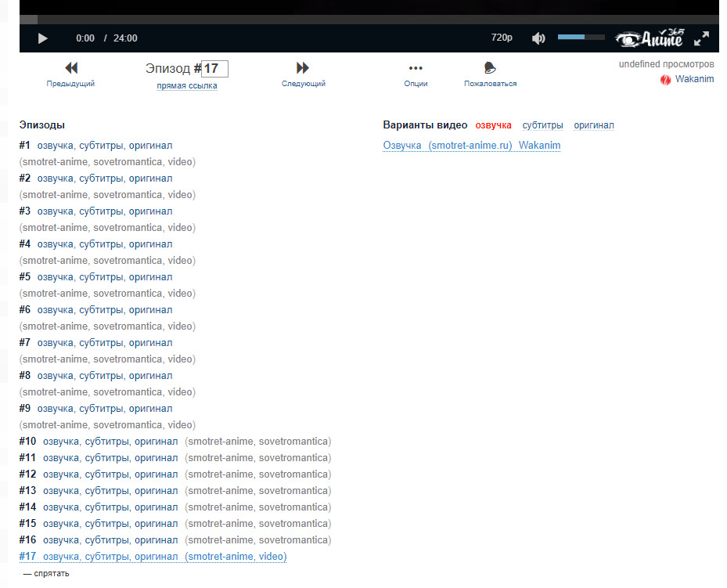Go to previous episode using rewind icon
727x588 pixels.
tap(70, 68)
